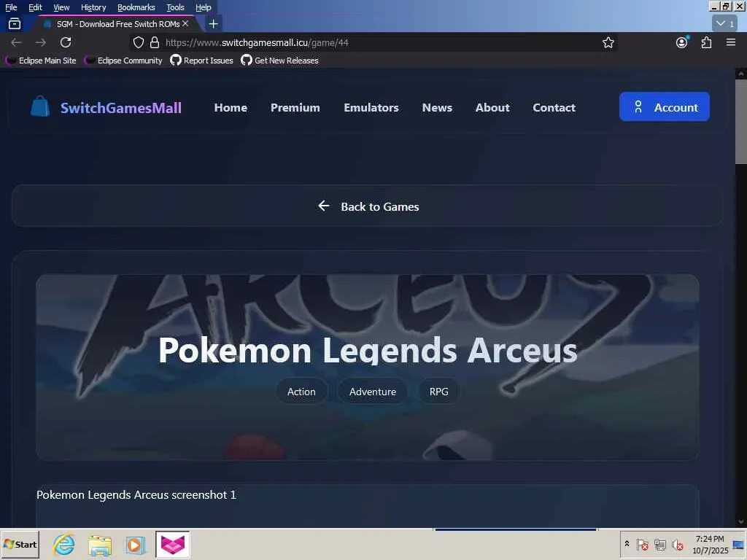Open the Edit menu
The width and height of the screenshot is (747, 560).
pos(35,7)
